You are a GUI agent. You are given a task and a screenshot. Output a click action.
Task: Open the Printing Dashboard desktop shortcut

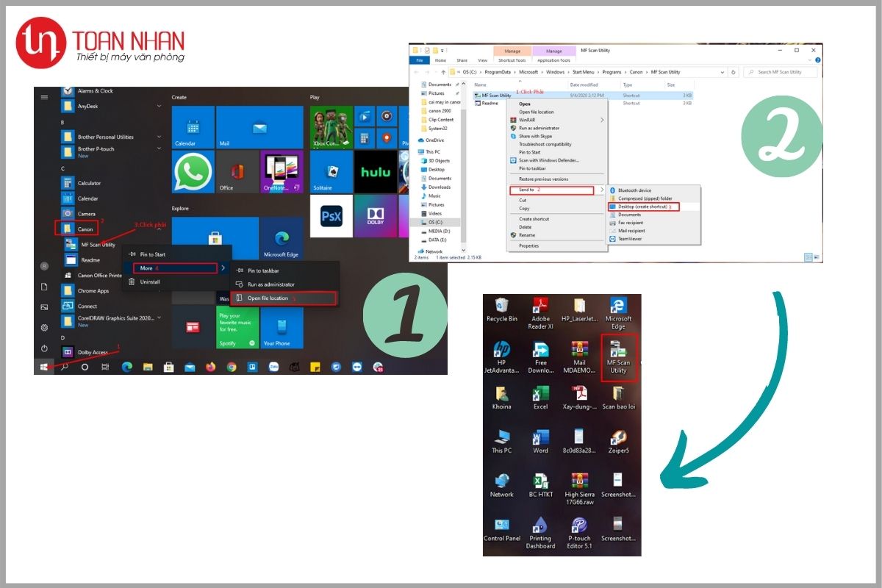pyautogui.click(x=540, y=533)
